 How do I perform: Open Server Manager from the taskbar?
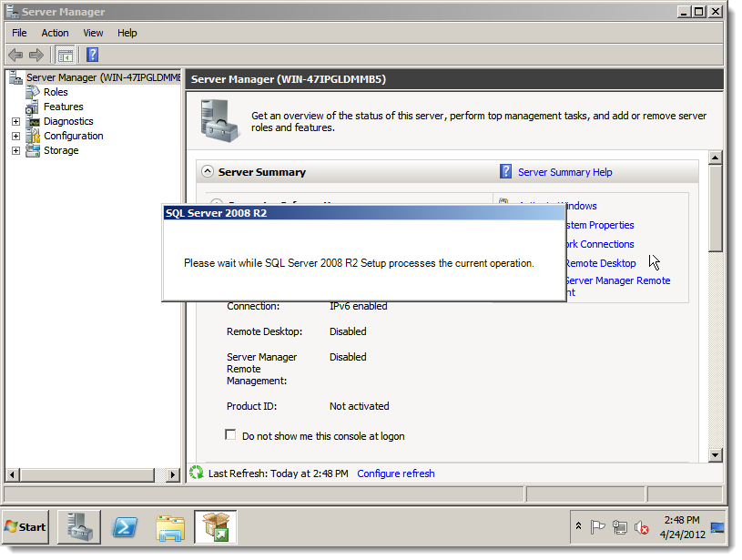pos(79,527)
